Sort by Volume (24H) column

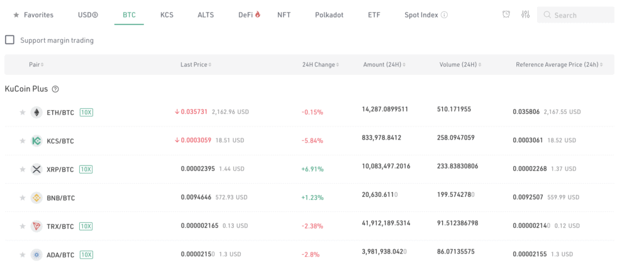click(460, 65)
